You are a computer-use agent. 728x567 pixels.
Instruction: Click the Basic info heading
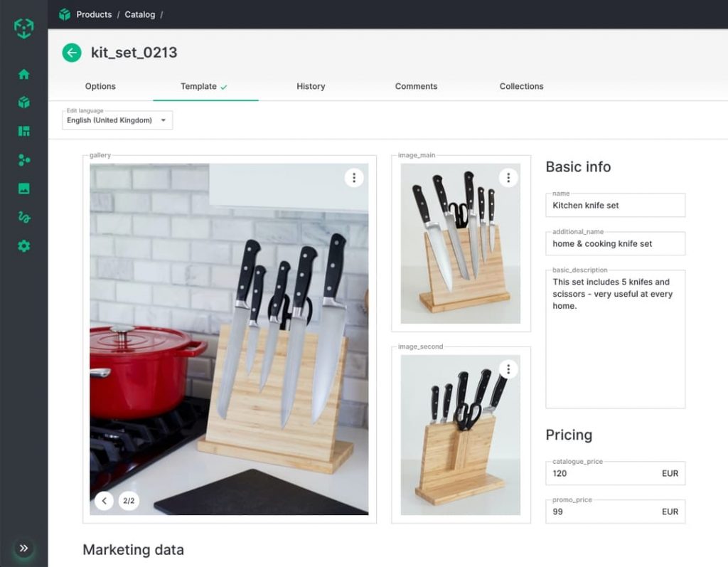pyautogui.click(x=578, y=167)
